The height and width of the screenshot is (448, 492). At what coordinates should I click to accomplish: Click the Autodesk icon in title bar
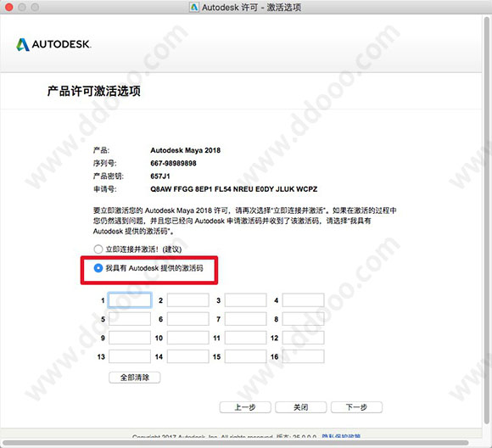[x=194, y=7]
